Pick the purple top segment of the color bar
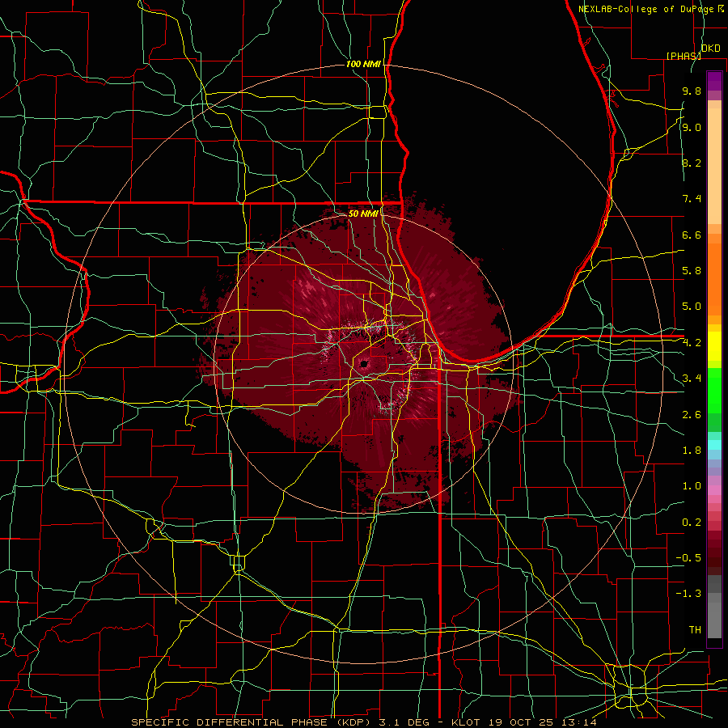728x728 pixels. [714, 81]
